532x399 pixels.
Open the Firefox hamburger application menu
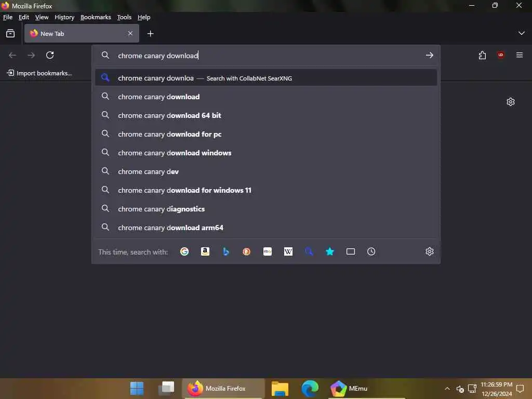coord(520,55)
